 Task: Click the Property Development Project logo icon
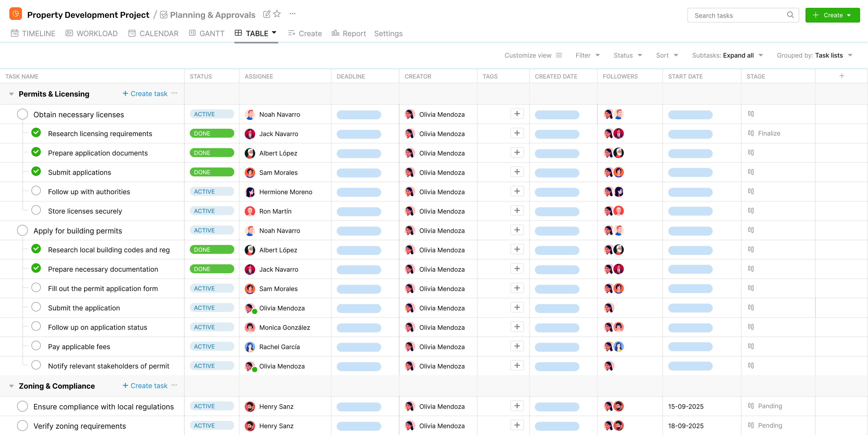[x=15, y=14]
